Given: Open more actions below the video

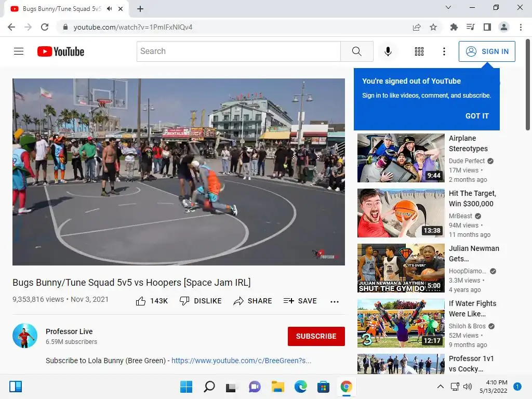Looking at the screenshot, I should click(335, 301).
